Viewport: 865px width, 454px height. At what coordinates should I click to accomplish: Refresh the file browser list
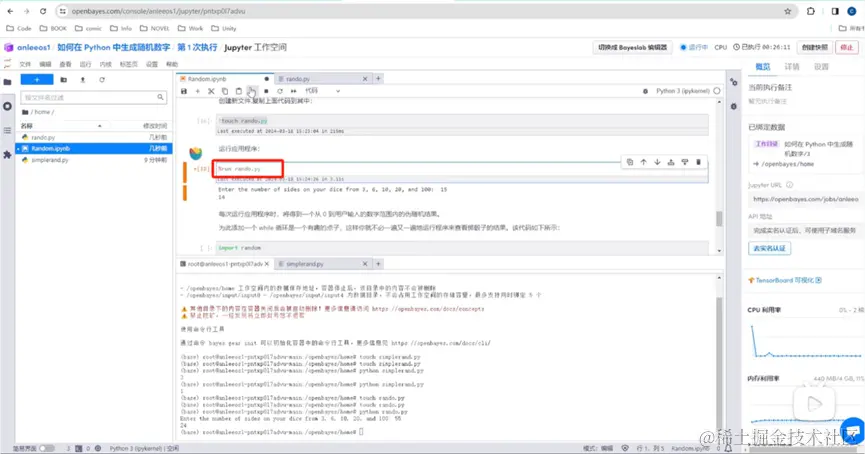tap(102, 80)
